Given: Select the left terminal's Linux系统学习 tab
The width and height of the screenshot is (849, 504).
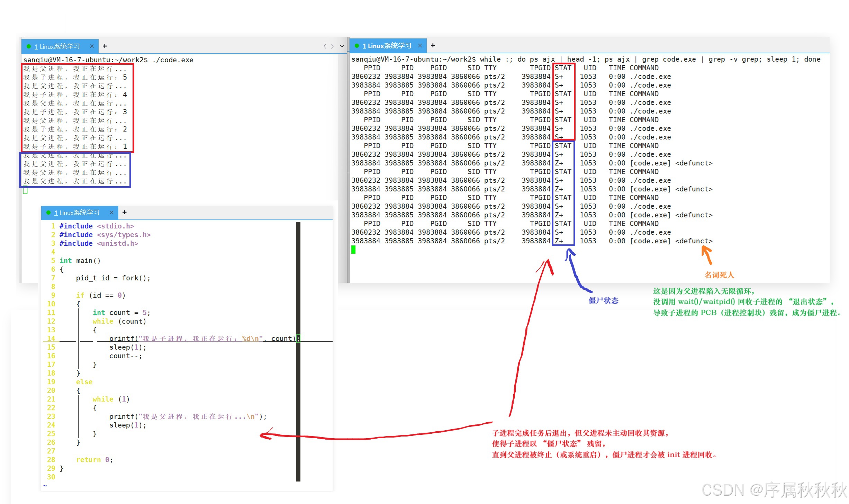Looking at the screenshot, I should click(x=57, y=46).
